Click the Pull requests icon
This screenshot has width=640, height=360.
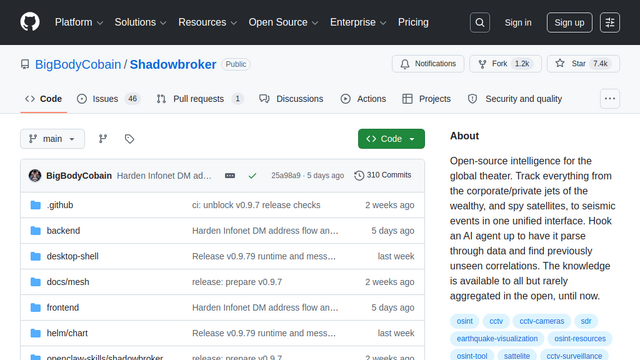(x=161, y=99)
